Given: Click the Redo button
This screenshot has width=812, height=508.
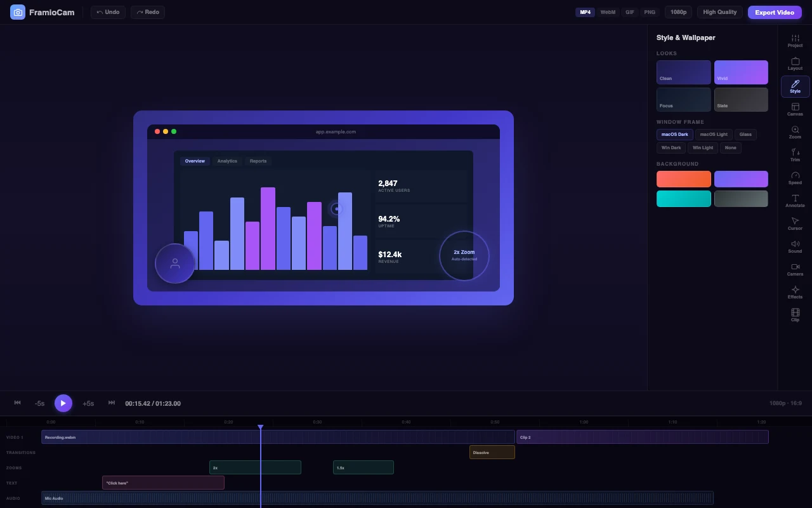Looking at the screenshot, I should pyautogui.click(x=148, y=12).
